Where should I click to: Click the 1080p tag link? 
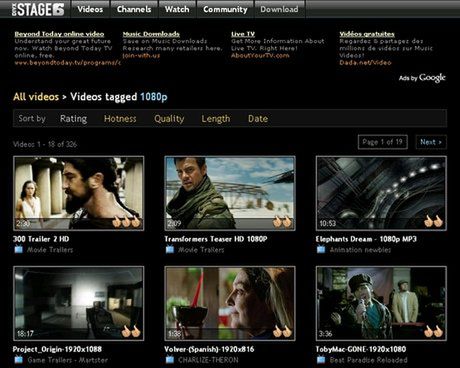pyautogui.click(x=154, y=97)
